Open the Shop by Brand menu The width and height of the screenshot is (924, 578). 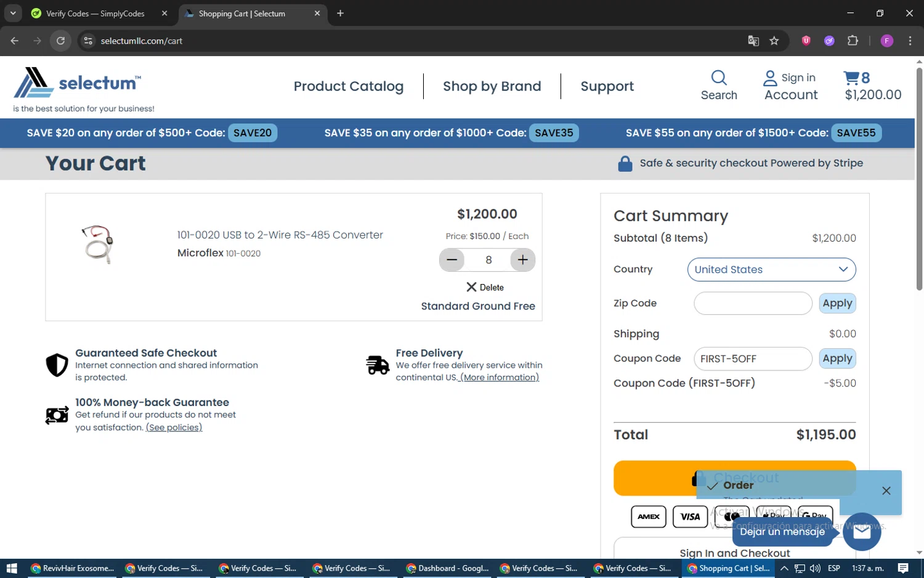[x=492, y=86]
